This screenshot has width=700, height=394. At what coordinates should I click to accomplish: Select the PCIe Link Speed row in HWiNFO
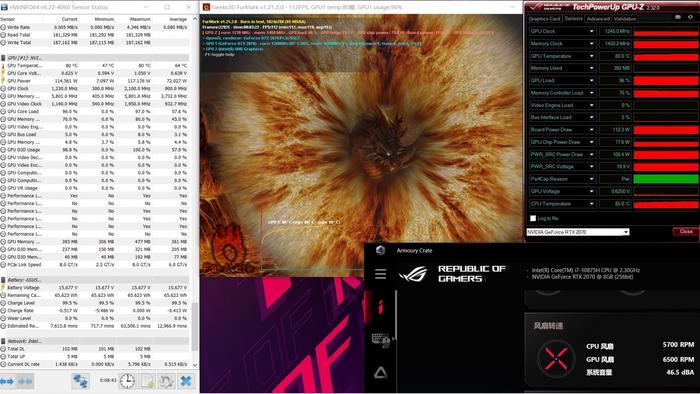tap(94, 265)
